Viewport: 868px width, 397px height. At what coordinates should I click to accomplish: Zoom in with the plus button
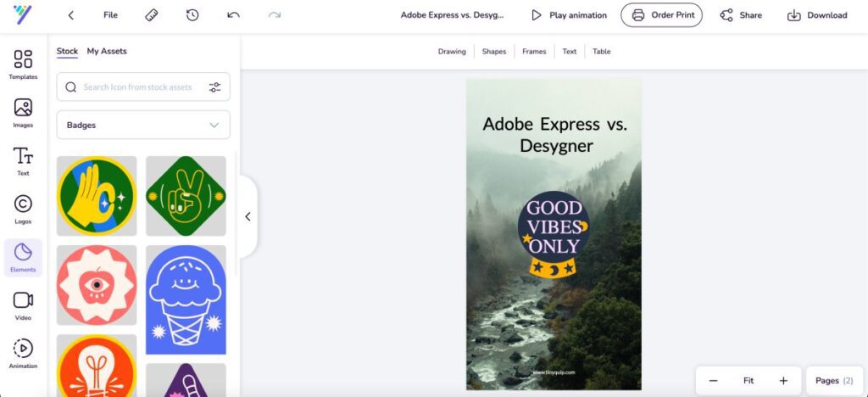click(x=783, y=381)
